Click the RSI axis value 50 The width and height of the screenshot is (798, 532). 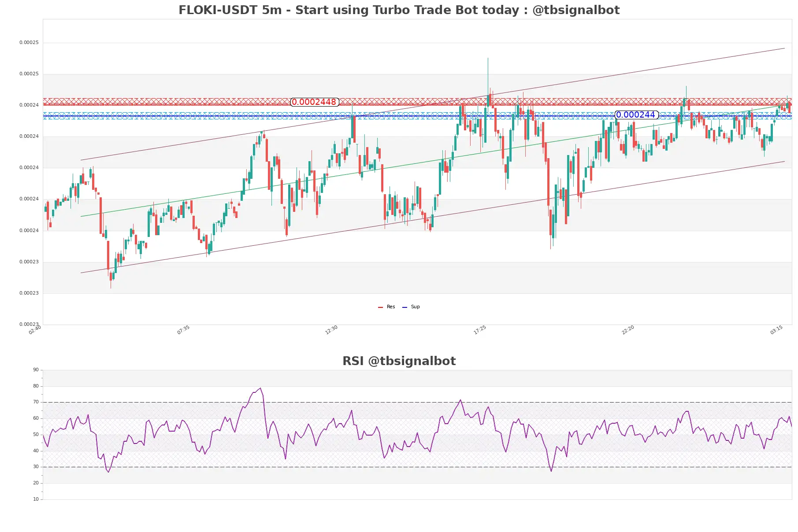pyautogui.click(x=36, y=434)
